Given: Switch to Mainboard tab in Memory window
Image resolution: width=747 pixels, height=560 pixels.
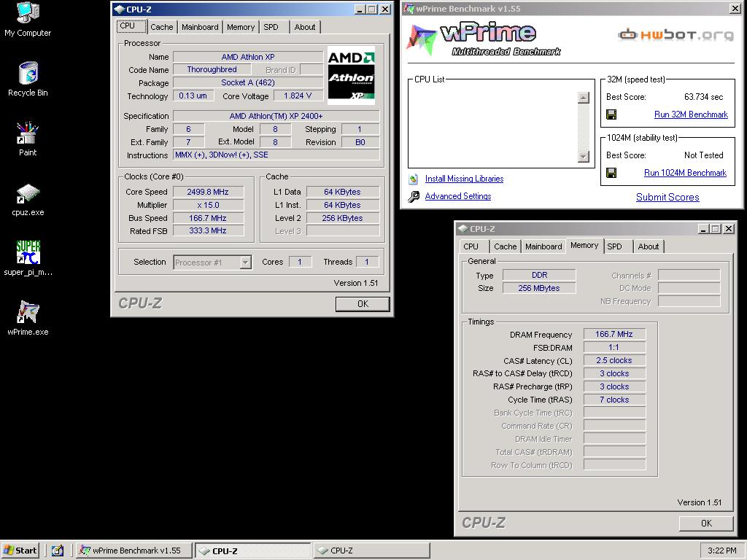Looking at the screenshot, I should click(543, 246).
